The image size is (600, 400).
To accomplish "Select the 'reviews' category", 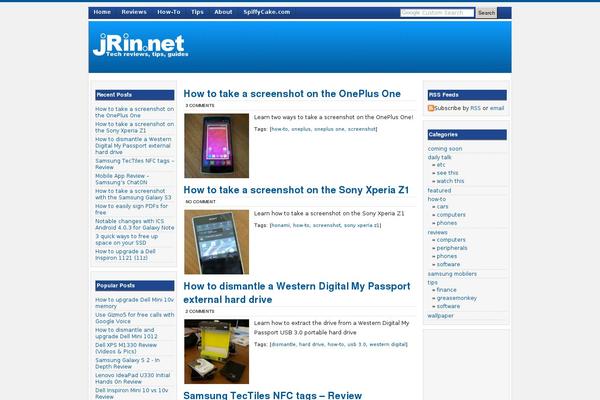I will click(437, 232).
